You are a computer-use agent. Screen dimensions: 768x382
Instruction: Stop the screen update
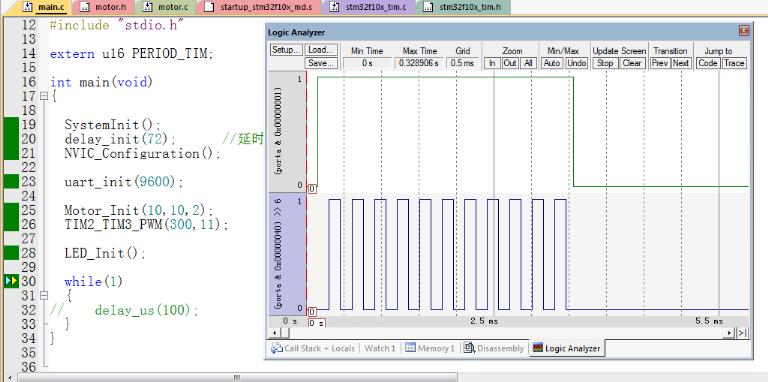tap(605, 63)
